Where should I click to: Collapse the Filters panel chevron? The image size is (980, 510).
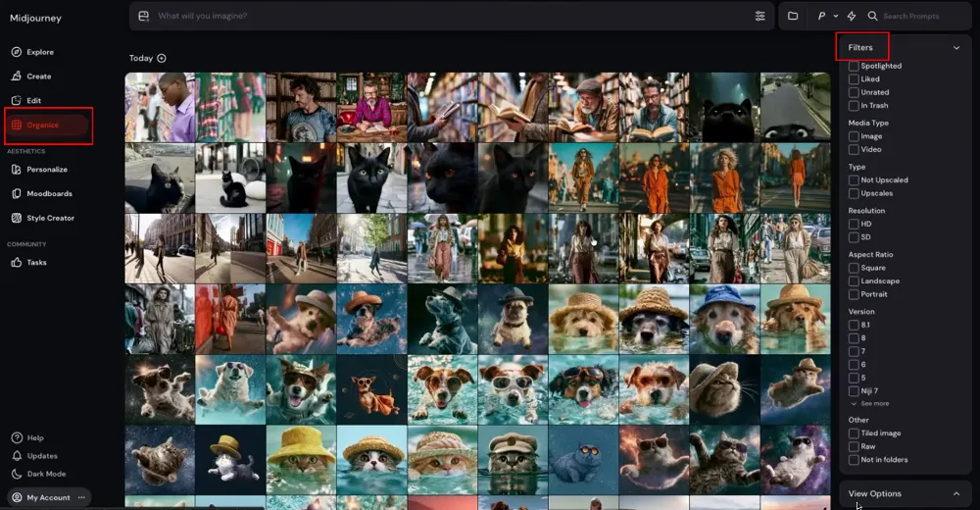tap(956, 47)
